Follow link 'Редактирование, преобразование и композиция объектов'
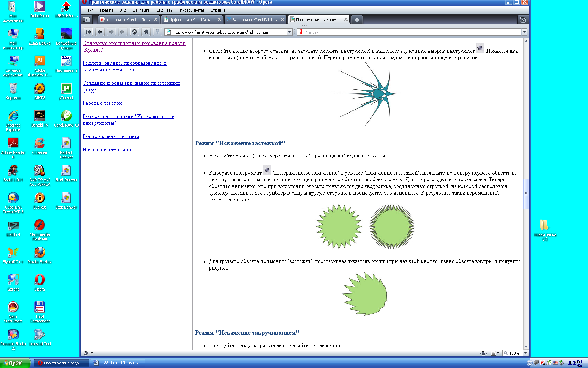Viewport: 588px width, 368px height. (x=124, y=67)
